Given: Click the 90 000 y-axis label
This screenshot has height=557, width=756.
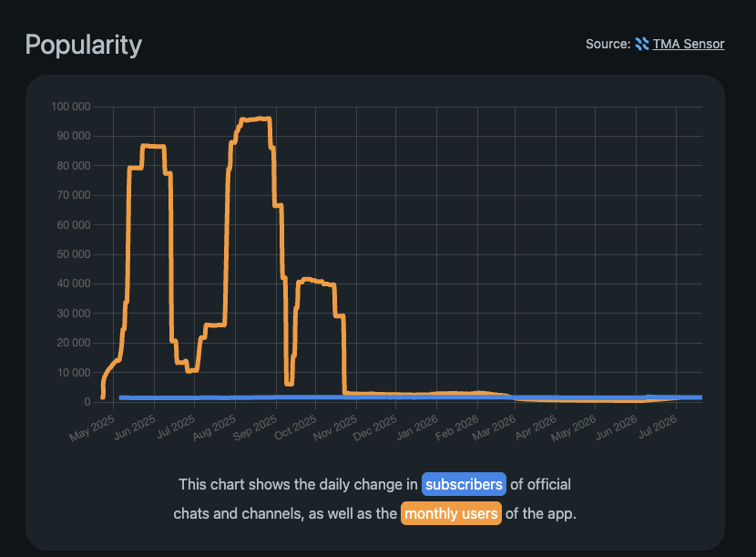Looking at the screenshot, I should 73,136.
